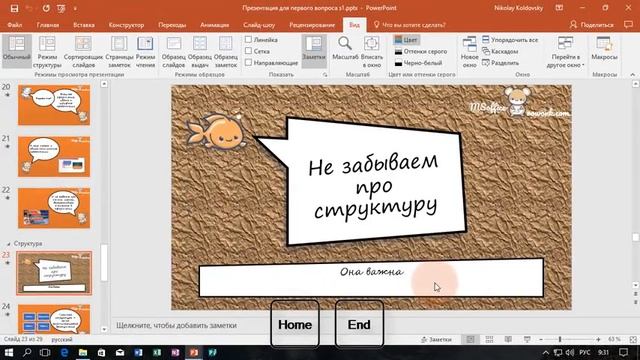This screenshot has width=640, height=360.
Task: Select slide 22 thumbnail
Action: point(54,208)
